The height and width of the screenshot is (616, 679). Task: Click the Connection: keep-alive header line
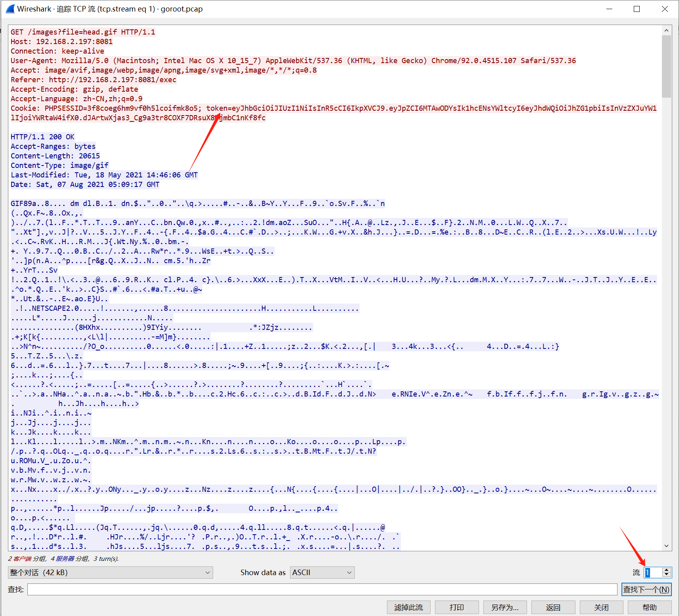(58, 51)
